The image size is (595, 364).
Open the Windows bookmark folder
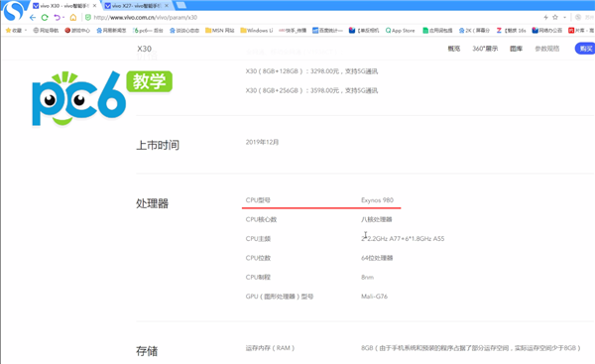click(257, 31)
